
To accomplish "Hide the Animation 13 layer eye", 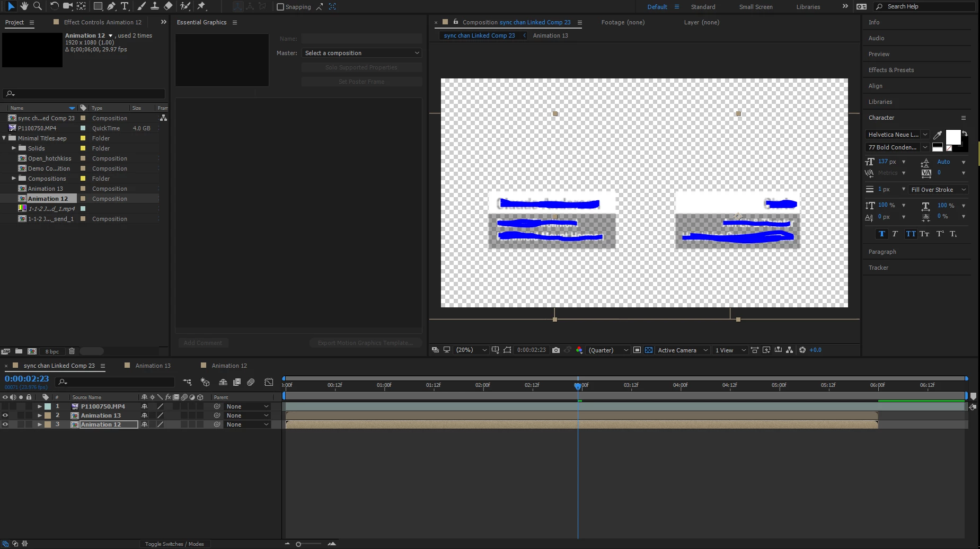I will 5,415.
